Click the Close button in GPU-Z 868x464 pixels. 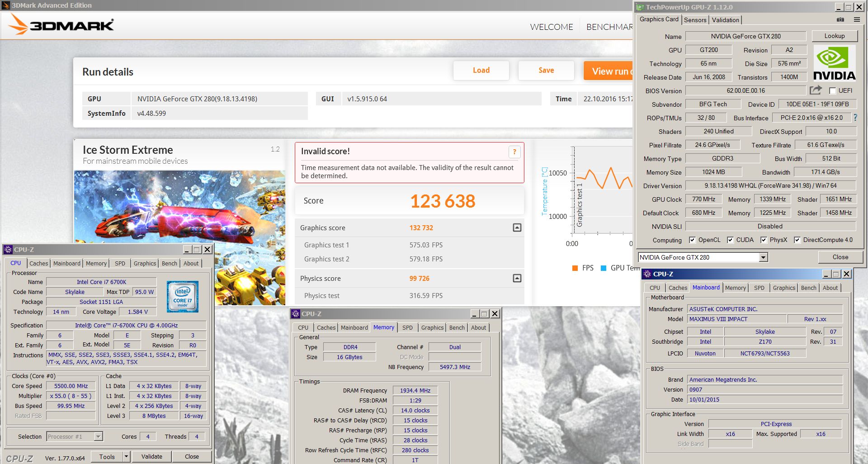point(840,257)
